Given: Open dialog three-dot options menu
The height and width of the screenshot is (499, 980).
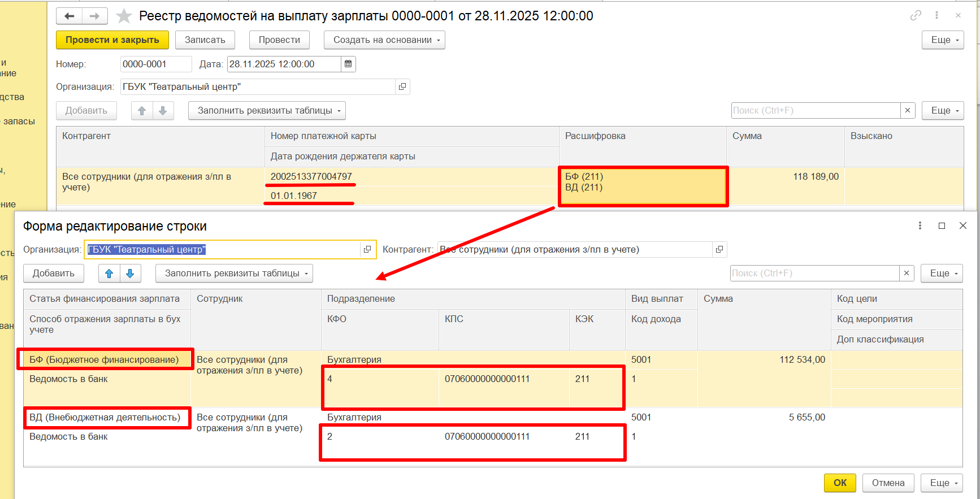Looking at the screenshot, I should click(x=920, y=225).
